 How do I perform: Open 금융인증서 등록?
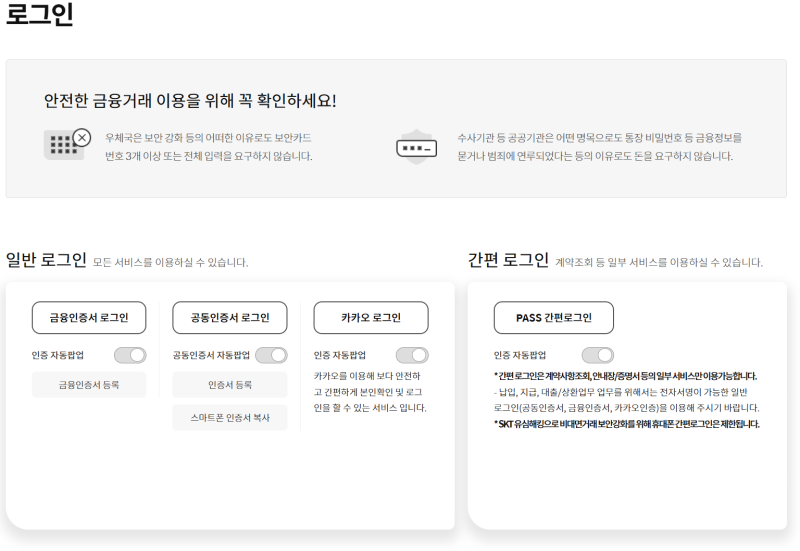89,385
